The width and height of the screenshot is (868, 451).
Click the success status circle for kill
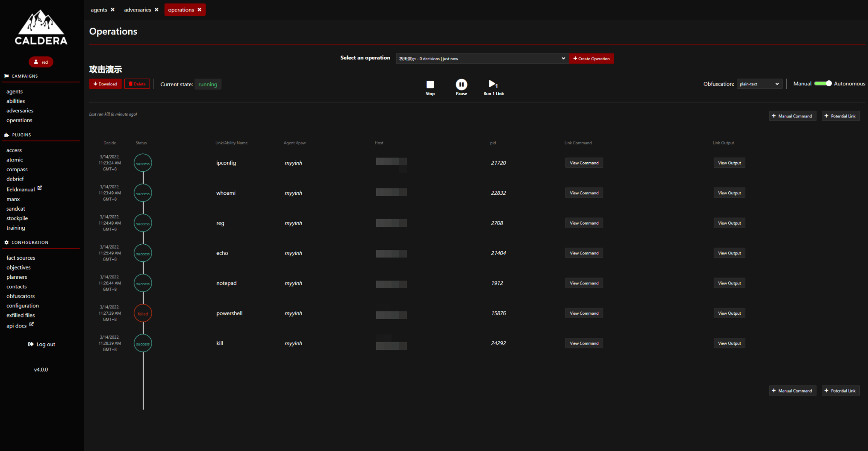pos(143,343)
